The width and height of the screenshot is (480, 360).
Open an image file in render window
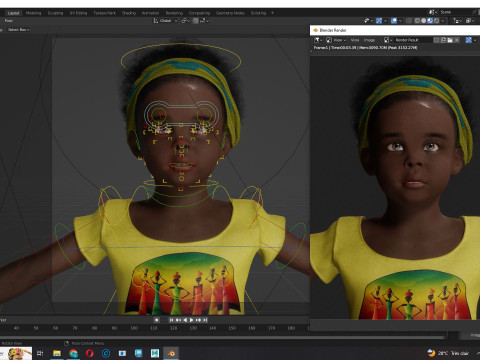450,40
